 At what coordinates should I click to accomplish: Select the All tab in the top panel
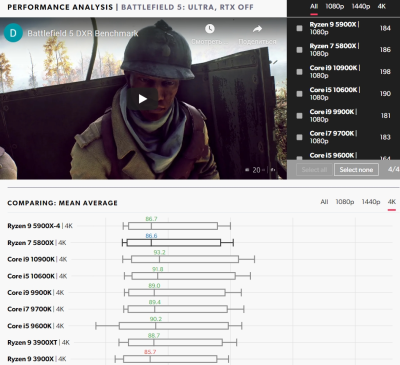[x=314, y=6]
